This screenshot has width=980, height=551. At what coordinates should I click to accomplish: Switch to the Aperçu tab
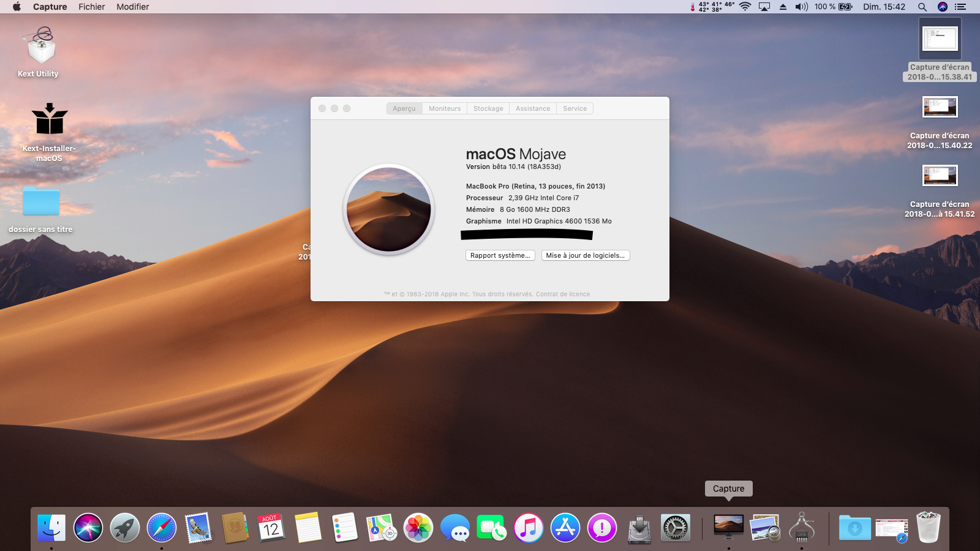404,108
